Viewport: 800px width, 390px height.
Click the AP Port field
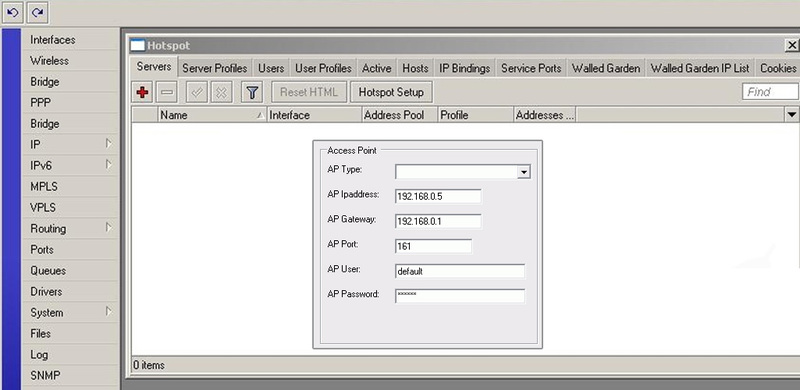[x=433, y=246]
